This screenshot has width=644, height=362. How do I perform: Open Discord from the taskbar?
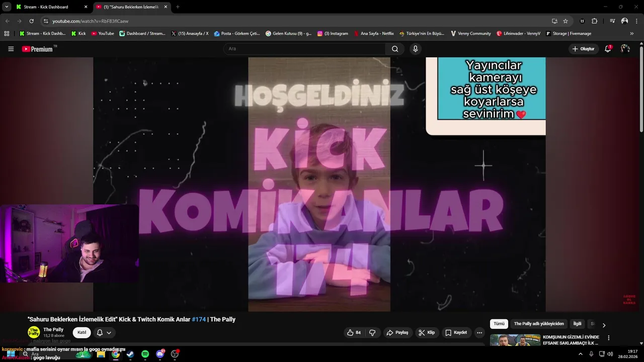[160, 354]
